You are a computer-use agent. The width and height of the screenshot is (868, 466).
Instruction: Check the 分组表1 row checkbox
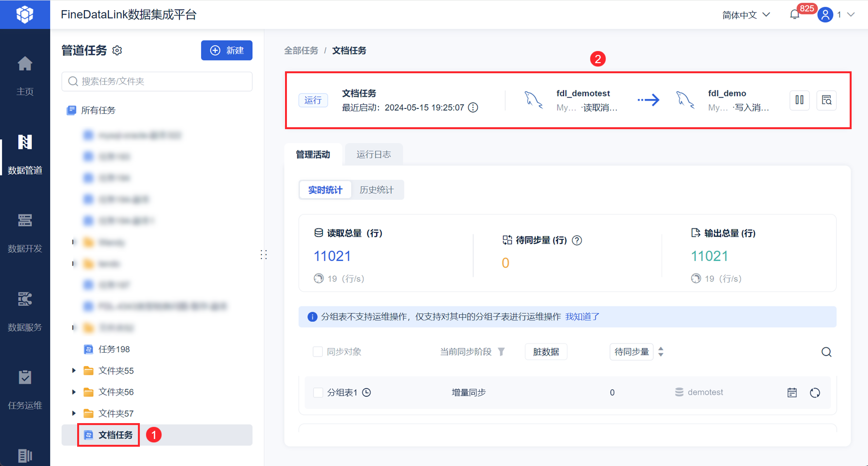318,393
